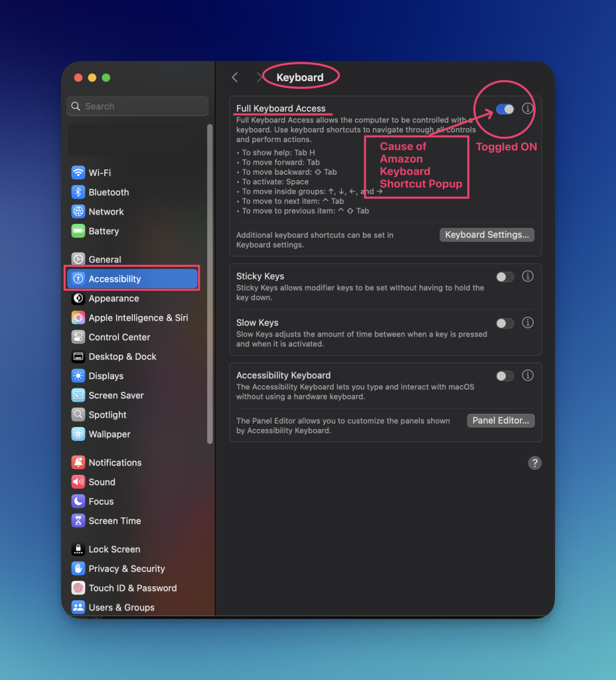Open Keyboard Settings... button
This screenshot has height=680, width=616.
pyautogui.click(x=487, y=234)
